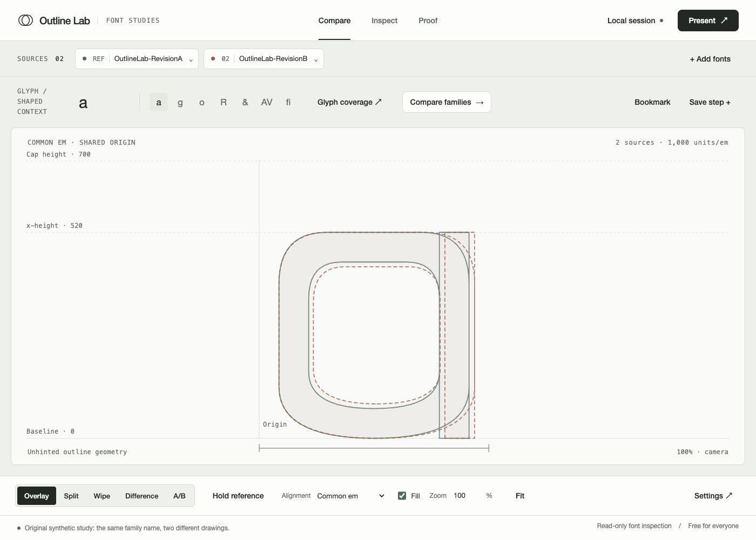Select glyph 'R' chip
The image size is (756, 540).
[x=223, y=102]
